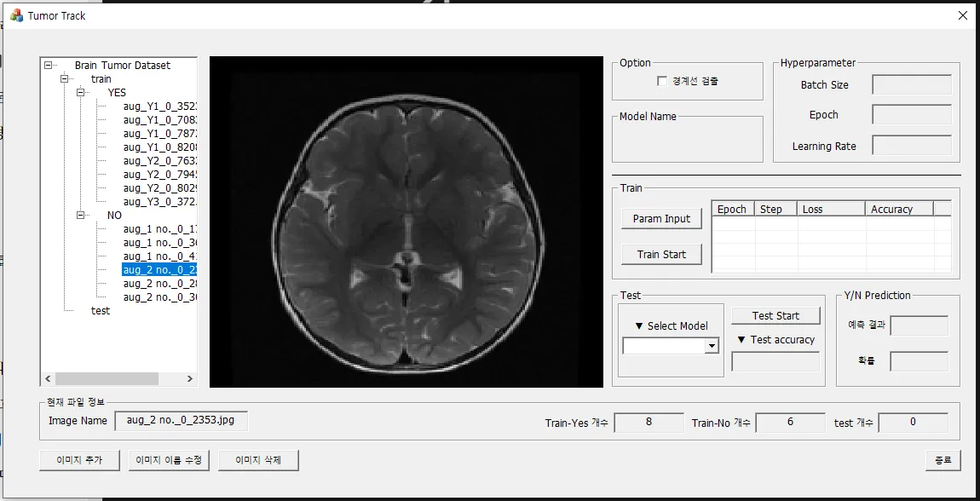Close the Tumor Track window
The width and height of the screenshot is (980, 501).
tap(962, 16)
